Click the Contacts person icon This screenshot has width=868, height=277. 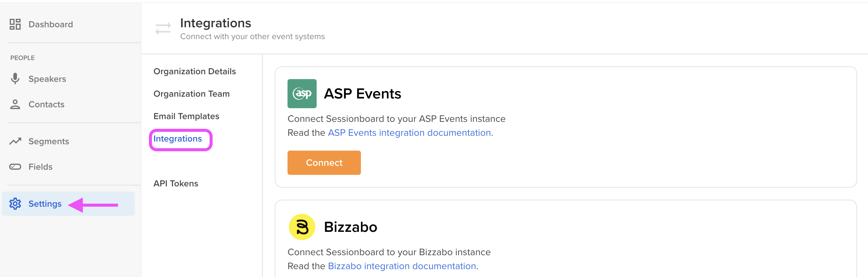pos(15,104)
